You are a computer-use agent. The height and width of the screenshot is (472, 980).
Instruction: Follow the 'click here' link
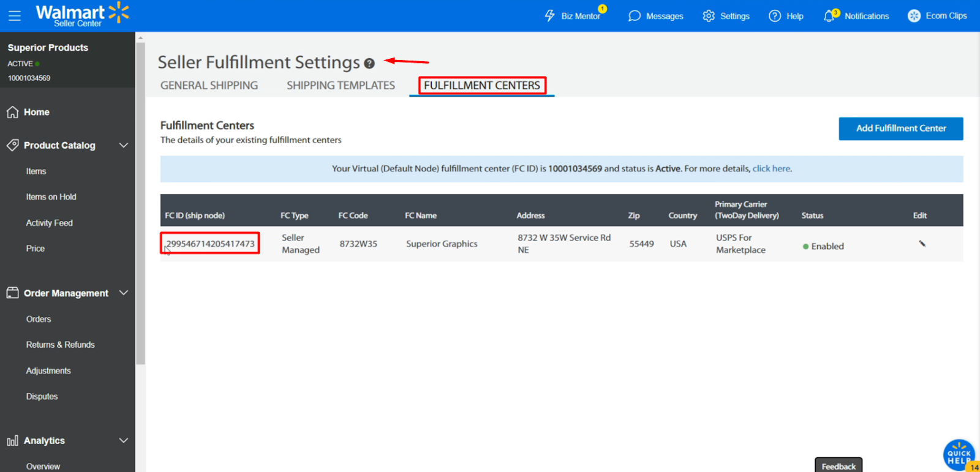[771, 168]
